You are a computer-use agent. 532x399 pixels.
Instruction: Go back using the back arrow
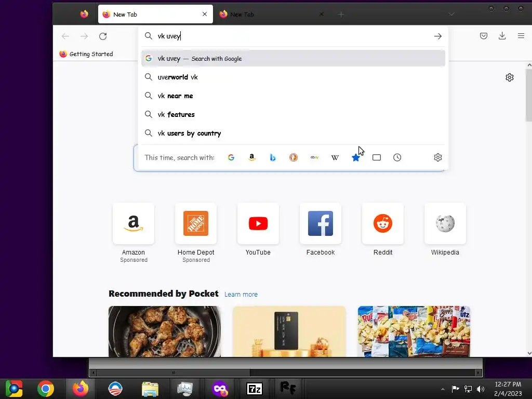coord(65,36)
